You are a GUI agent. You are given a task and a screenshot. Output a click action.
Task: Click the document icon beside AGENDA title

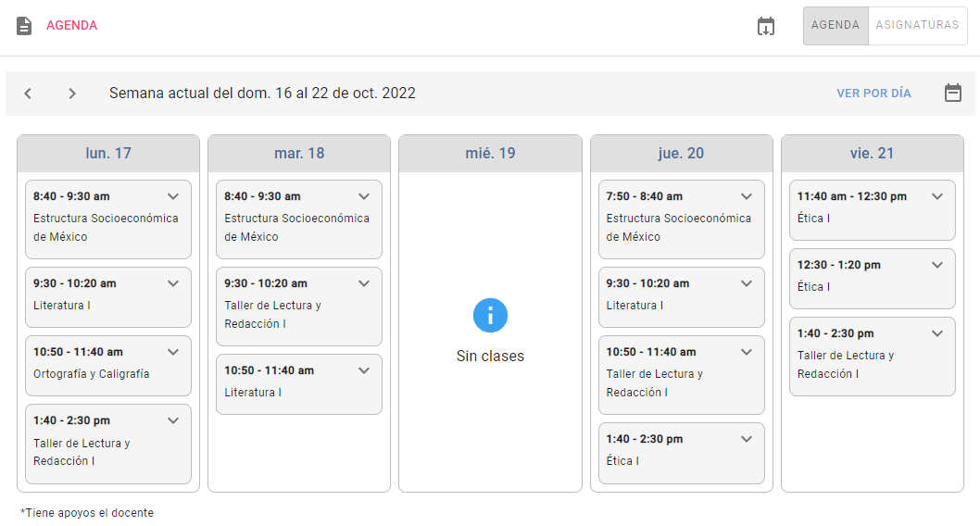[24, 26]
